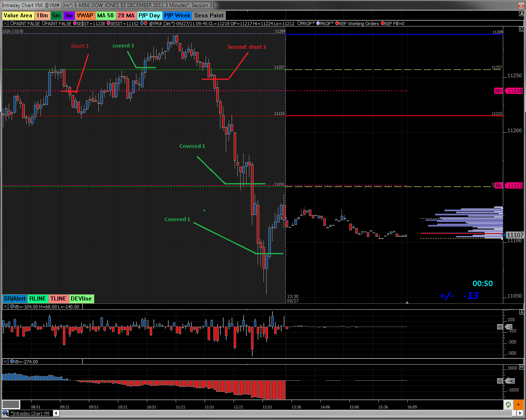
Task: Click the +/- -13 readout
Action: pyautogui.click(x=459, y=296)
